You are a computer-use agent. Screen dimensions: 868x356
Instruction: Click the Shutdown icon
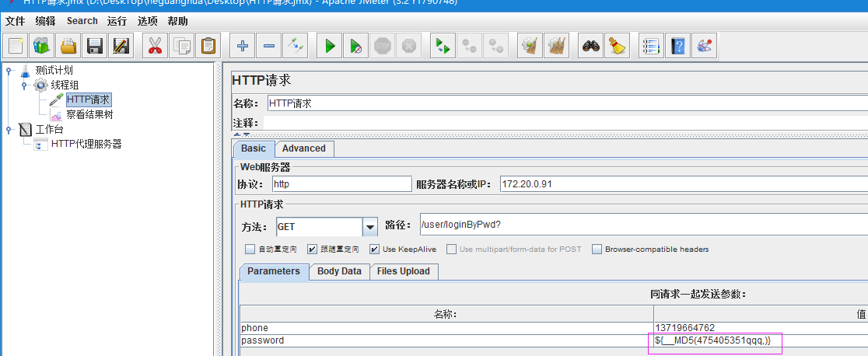(408, 45)
